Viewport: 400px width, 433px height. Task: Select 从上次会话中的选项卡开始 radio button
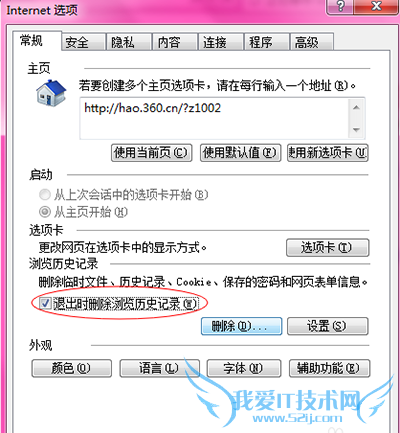click(x=45, y=195)
